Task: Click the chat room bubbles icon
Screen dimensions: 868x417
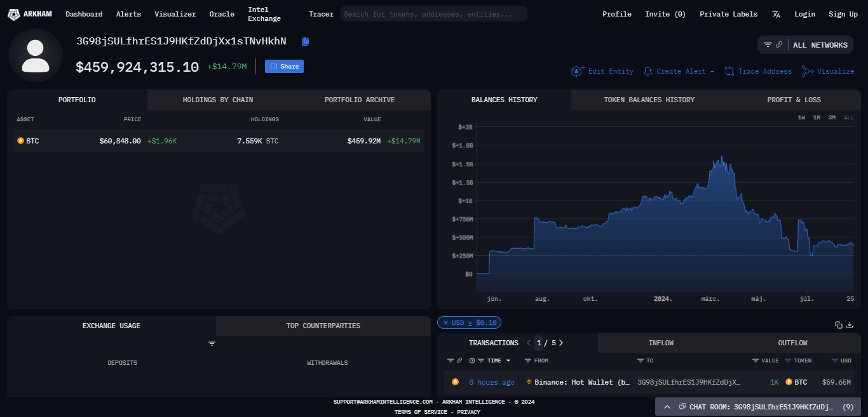Action: pyautogui.click(x=682, y=407)
